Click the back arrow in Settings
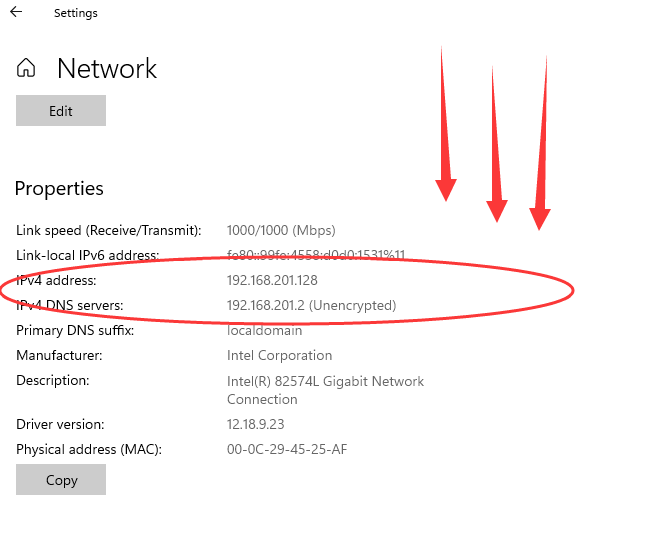Image resolution: width=648 pixels, height=559 pixels. (16, 13)
